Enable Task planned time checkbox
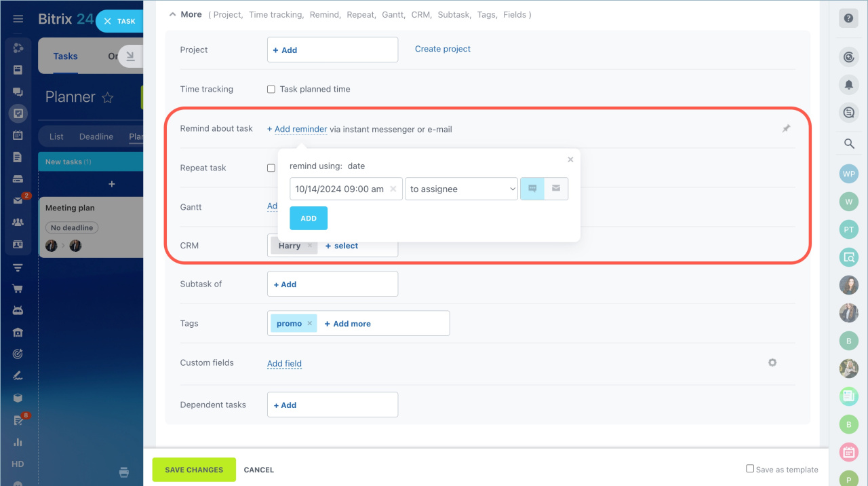 click(x=271, y=89)
